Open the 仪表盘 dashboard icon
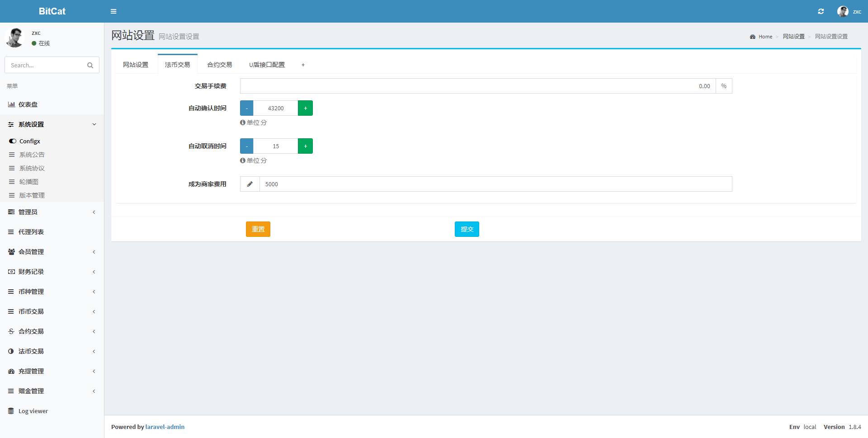The height and width of the screenshot is (438, 868). (x=11, y=104)
